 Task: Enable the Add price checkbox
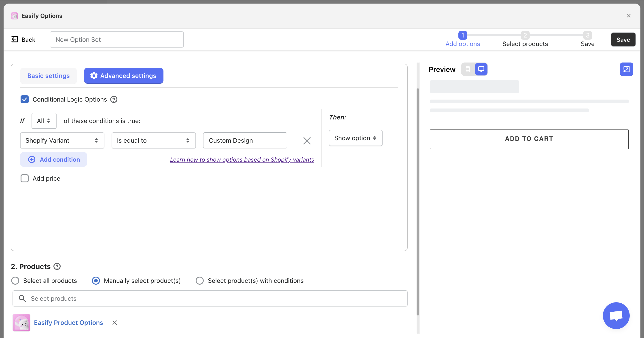[x=25, y=178]
